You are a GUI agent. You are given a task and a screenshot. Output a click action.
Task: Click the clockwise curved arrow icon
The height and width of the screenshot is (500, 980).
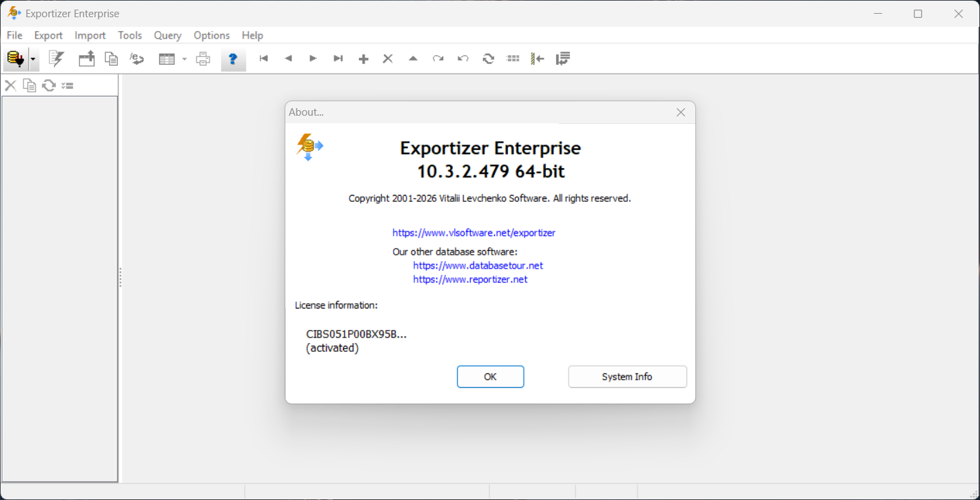click(x=438, y=59)
